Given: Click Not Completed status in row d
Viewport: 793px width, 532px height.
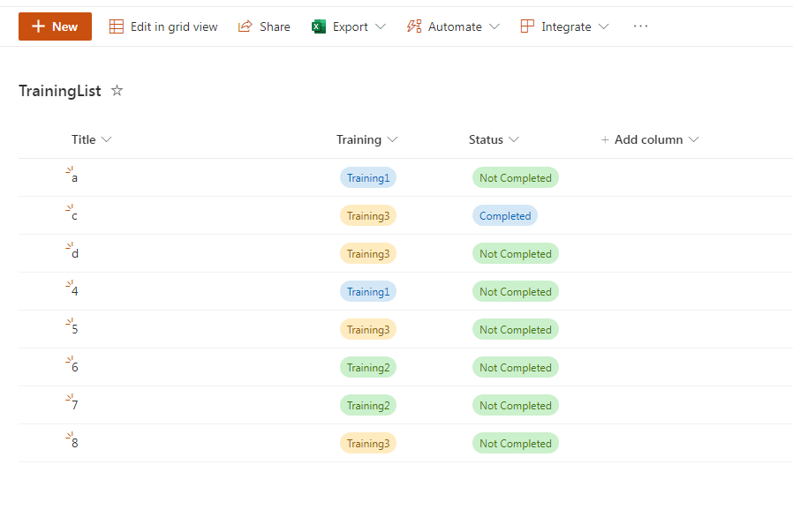Looking at the screenshot, I should coord(516,253).
